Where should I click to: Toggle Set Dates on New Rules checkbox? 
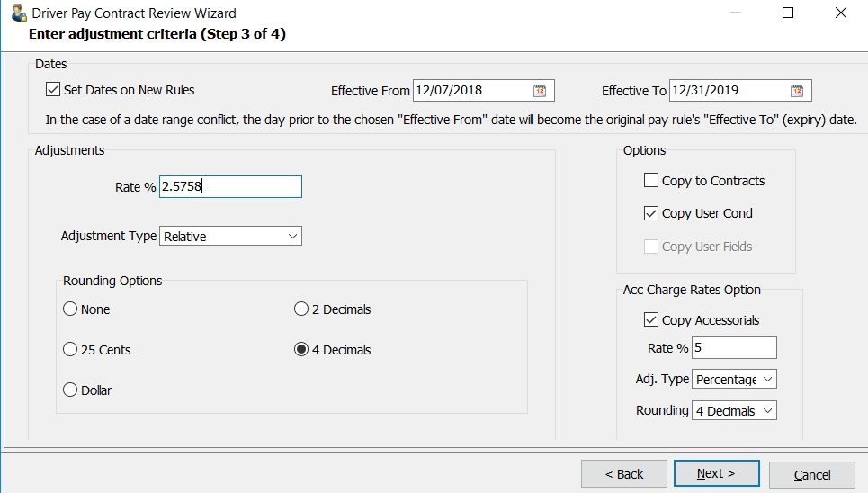pyautogui.click(x=53, y=90)
